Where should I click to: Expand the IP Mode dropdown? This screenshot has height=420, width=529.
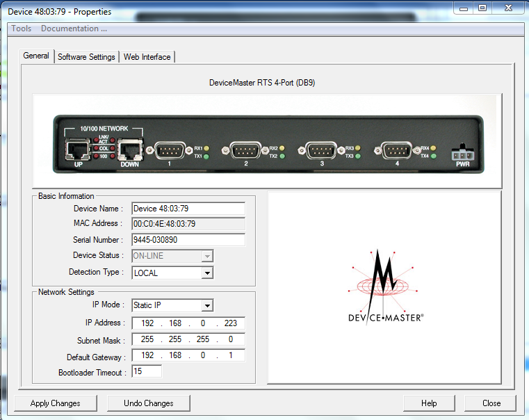(x=207, y=306)
